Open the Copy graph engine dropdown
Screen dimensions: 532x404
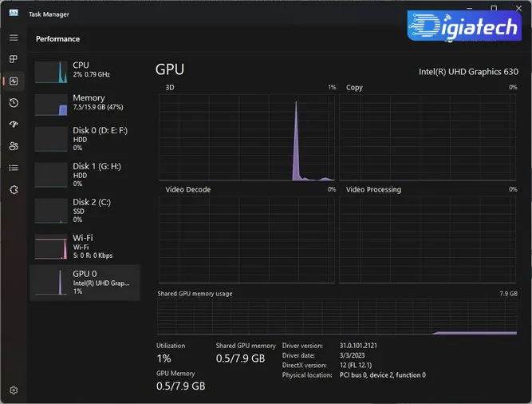click(354, 88)
